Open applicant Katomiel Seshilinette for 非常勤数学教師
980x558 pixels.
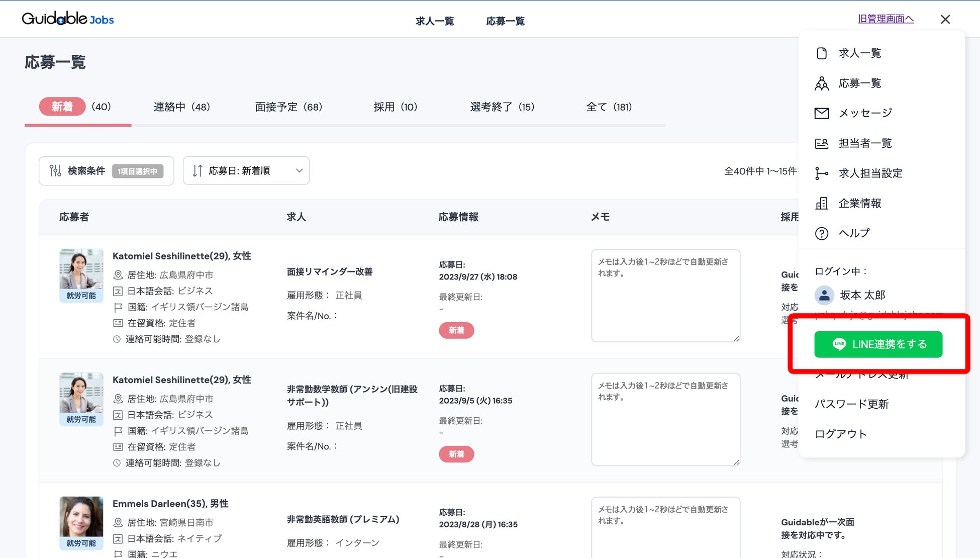click(x=182, y=380)
